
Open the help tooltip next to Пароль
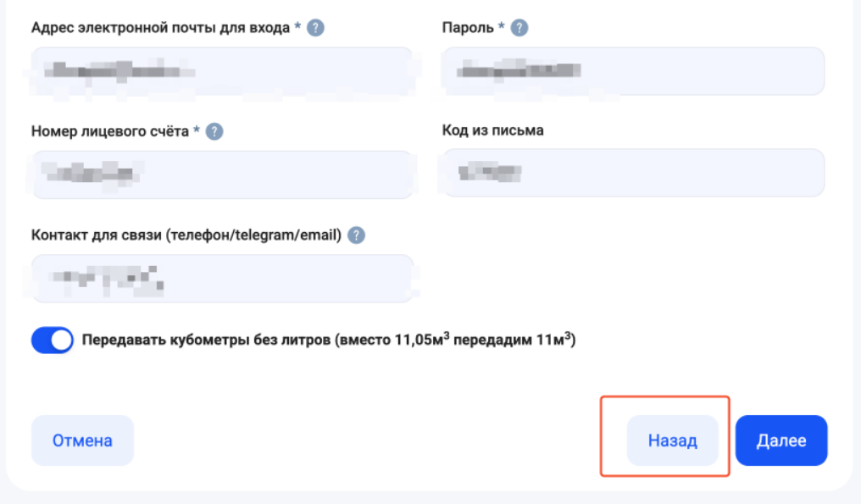[x=519, y=28]
